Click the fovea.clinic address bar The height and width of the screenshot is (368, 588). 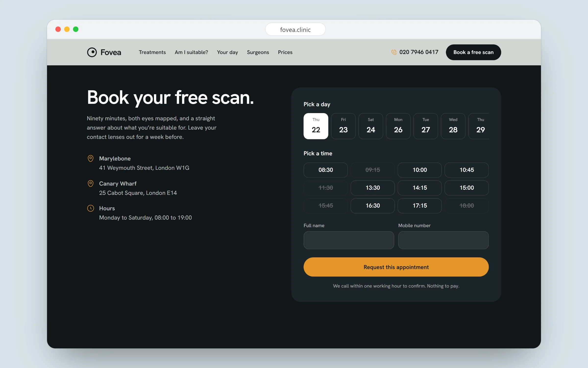tap(295, 29)
